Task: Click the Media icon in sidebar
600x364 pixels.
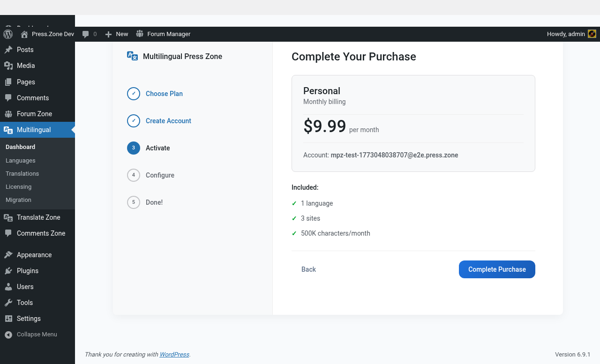Action: click(x=8, y=66)
